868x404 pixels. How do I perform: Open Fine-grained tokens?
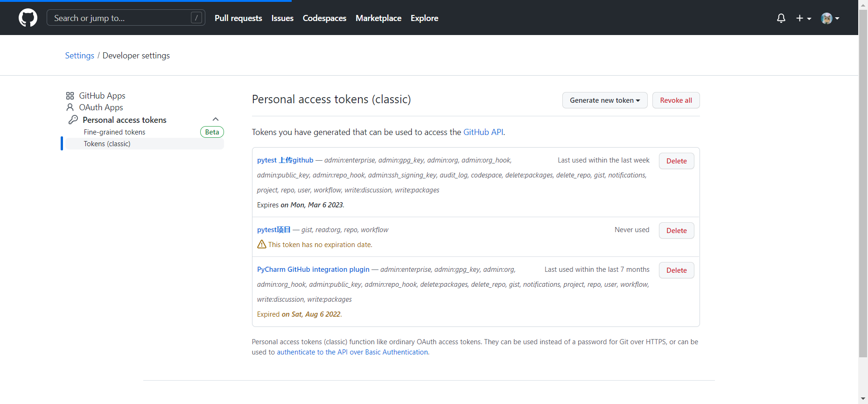pos(114,132)
